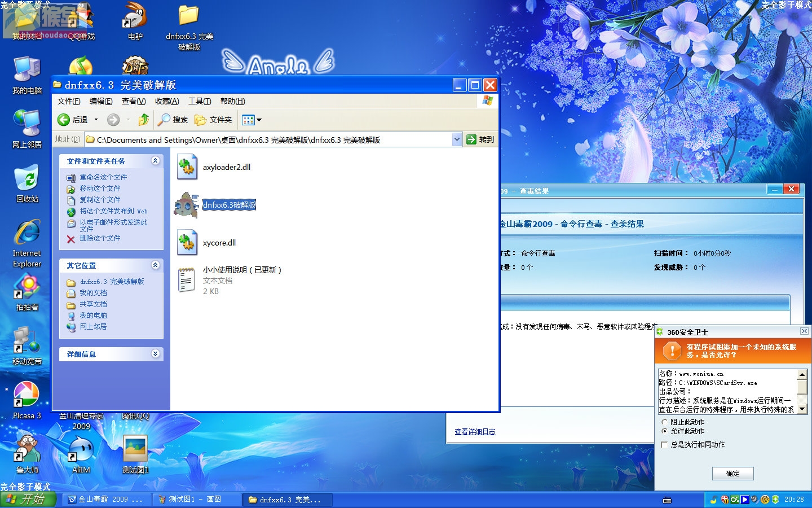Check the 总是执行相同动作 checkbox

pyautogui.click(x=664, y=445)
